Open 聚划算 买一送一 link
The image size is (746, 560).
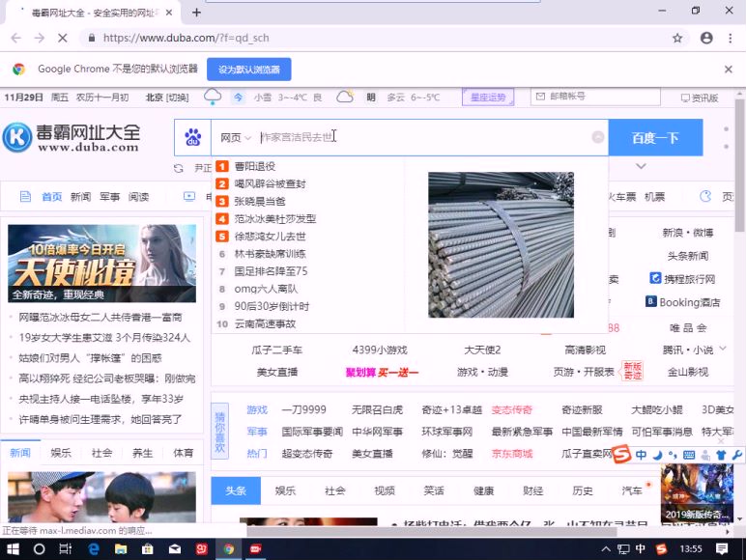(x=382, y=373)
